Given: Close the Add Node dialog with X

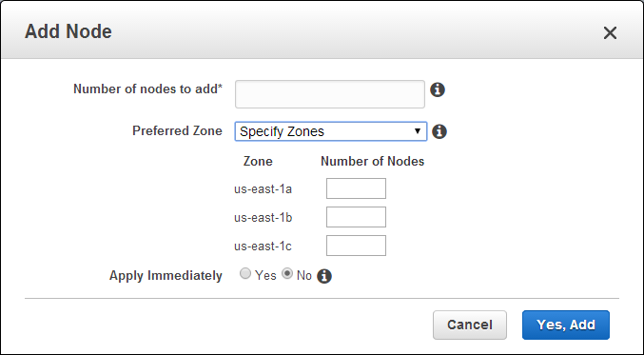Looking at the screenshot, I should [610, 33].
